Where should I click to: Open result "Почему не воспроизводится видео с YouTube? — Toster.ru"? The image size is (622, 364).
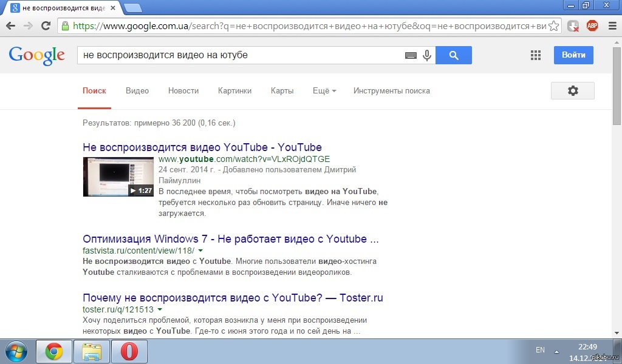point(233,298)
